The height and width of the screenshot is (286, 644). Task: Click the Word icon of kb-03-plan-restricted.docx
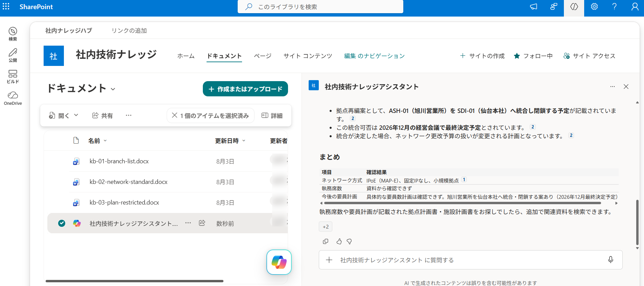pyautogui.click(x=76, y=203)
